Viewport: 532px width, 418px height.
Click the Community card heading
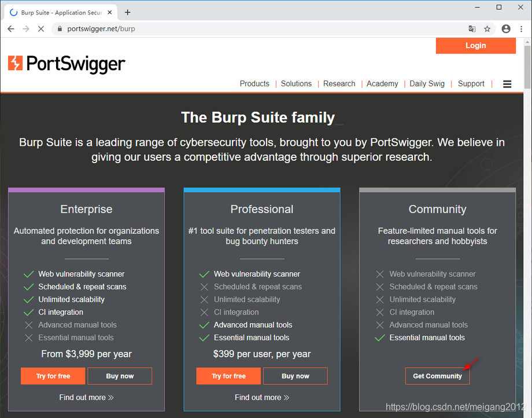[437, 209]
